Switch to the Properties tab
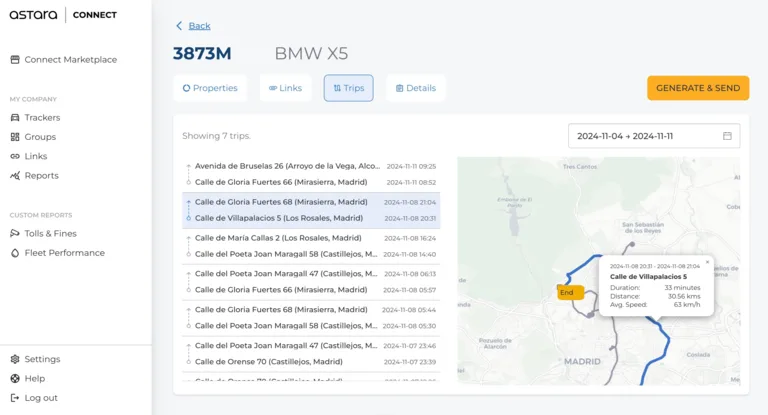 click(x=210, y=88)
